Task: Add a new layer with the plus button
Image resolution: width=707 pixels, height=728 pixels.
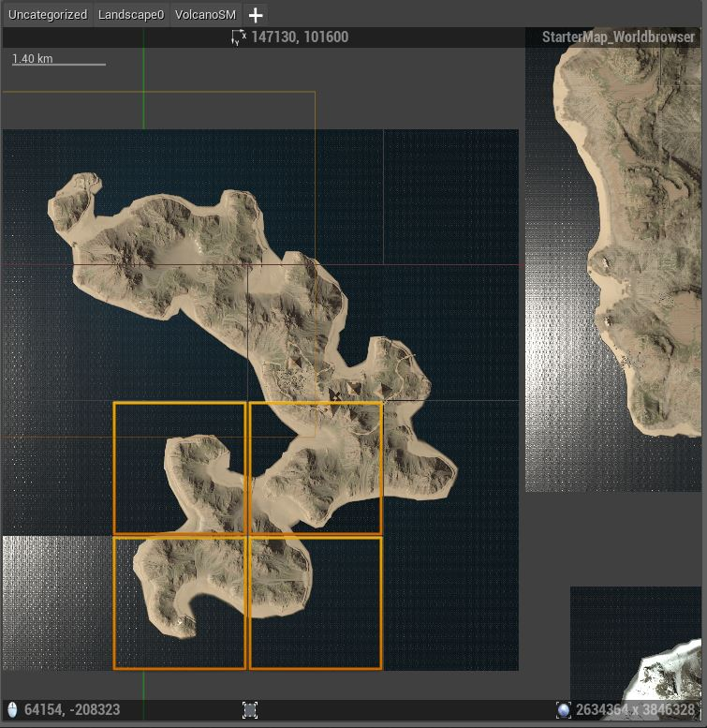Action: click(x=255, y=15)
